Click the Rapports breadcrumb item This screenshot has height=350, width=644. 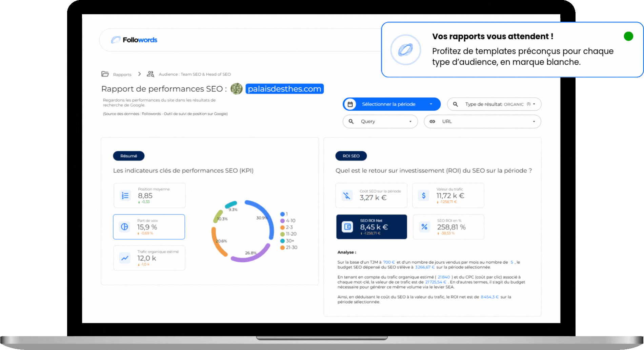coord(122,74)
